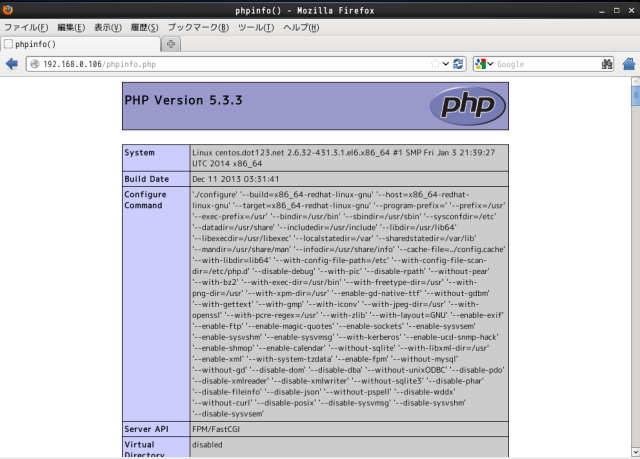
Task: Close the Firefox window
Action: (631, 11)
